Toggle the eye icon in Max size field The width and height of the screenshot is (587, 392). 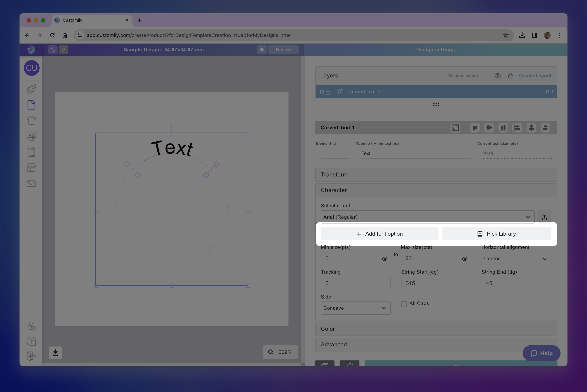point(464,259)
